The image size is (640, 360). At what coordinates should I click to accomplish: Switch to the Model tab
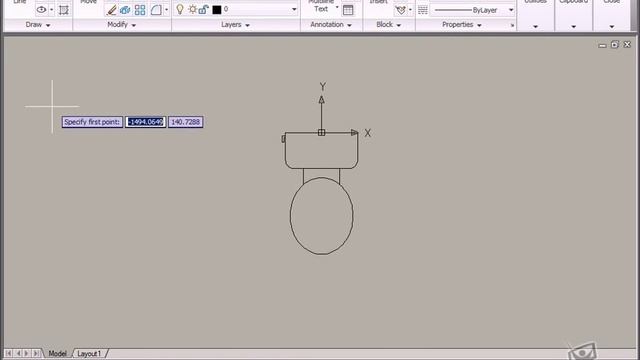(x=58, y=353)
